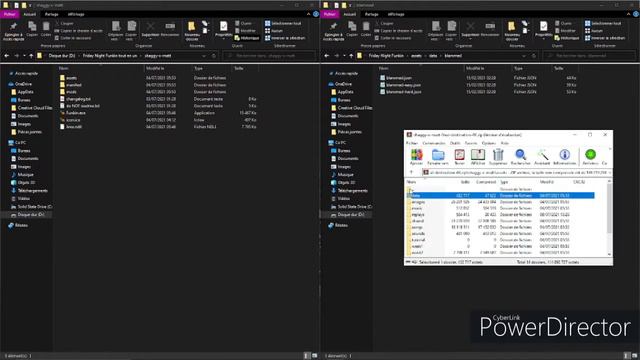Click WinRAR's Afficher book icon
The image size is (640, 360).
click(x=478, y=157)
